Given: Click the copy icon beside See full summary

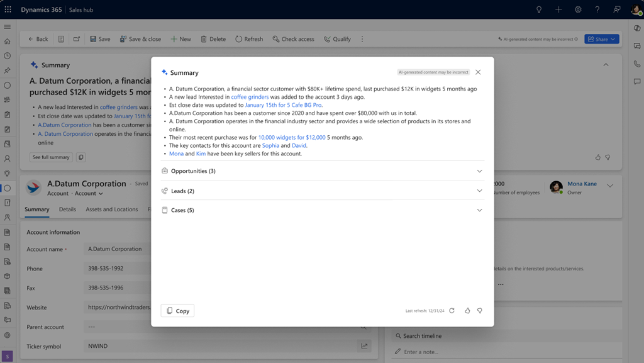Looking at the screenshot, I should coord(81,157).
